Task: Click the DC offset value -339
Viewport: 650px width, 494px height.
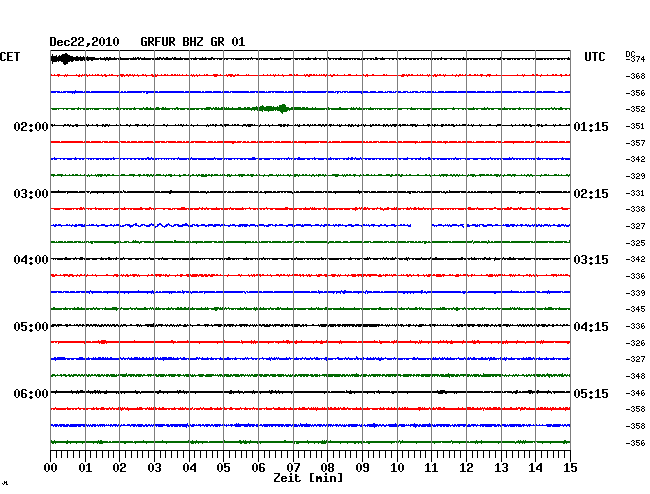Action: click(x=635, y=293)
